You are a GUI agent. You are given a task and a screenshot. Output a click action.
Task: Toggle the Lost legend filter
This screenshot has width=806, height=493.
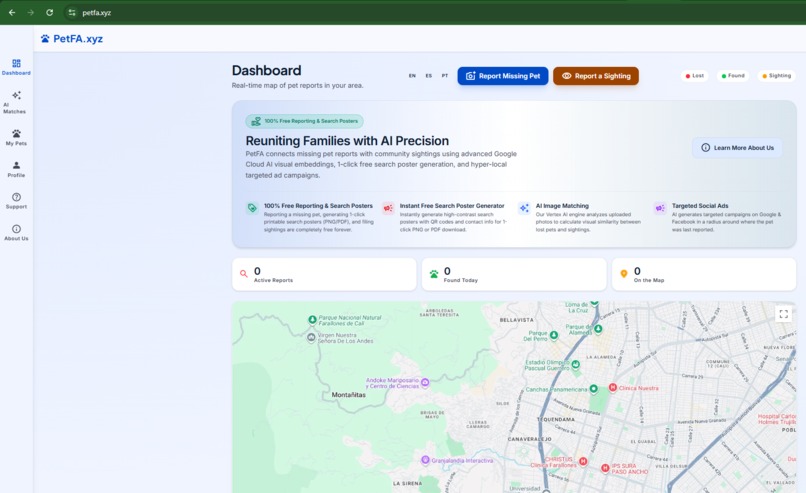tap(694, 76)
